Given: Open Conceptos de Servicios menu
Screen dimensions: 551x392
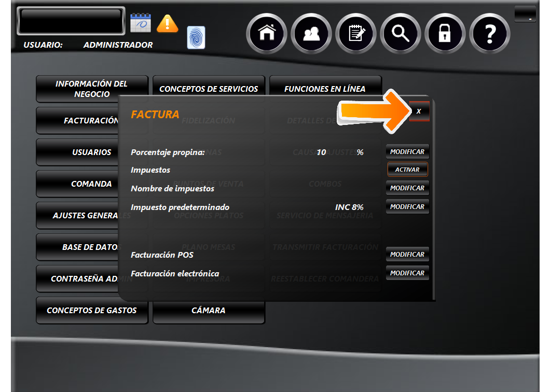Looking at the screenshot, I should (x=209, y=89).
